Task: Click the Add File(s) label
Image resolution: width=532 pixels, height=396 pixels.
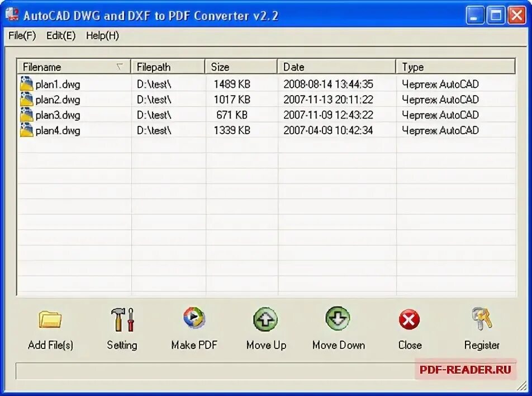Action: pyautogui.click(x=50, y=345)
